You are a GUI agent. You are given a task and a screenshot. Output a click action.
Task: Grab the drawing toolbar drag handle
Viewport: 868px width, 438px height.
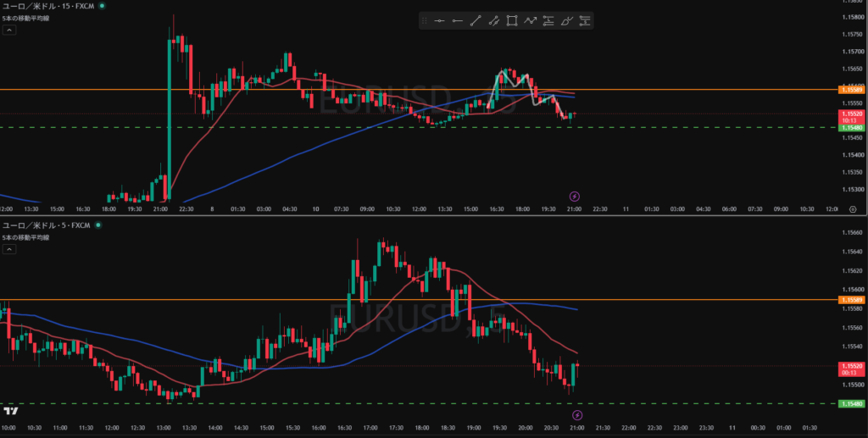425,21
